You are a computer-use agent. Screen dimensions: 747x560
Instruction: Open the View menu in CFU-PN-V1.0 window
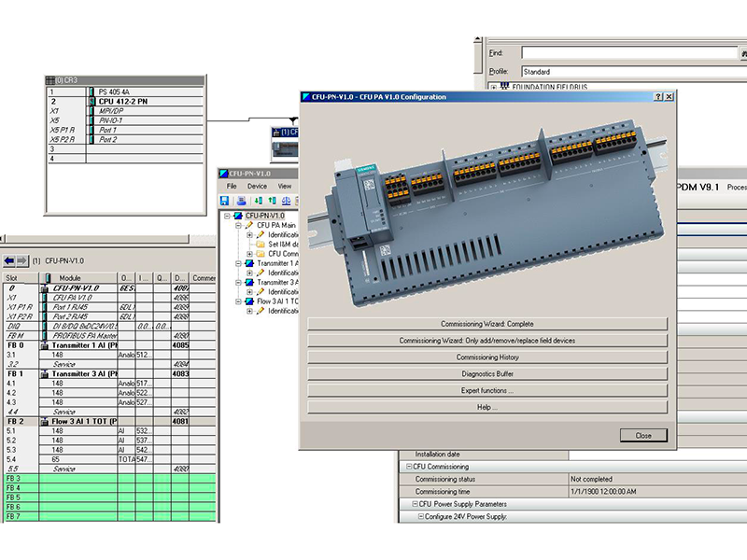285,186
